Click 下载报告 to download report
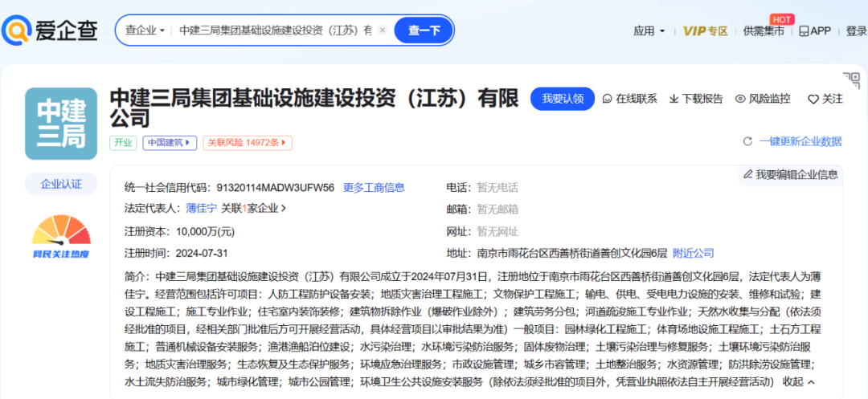The height and width of the screenshot is (399, 868). 696,99
